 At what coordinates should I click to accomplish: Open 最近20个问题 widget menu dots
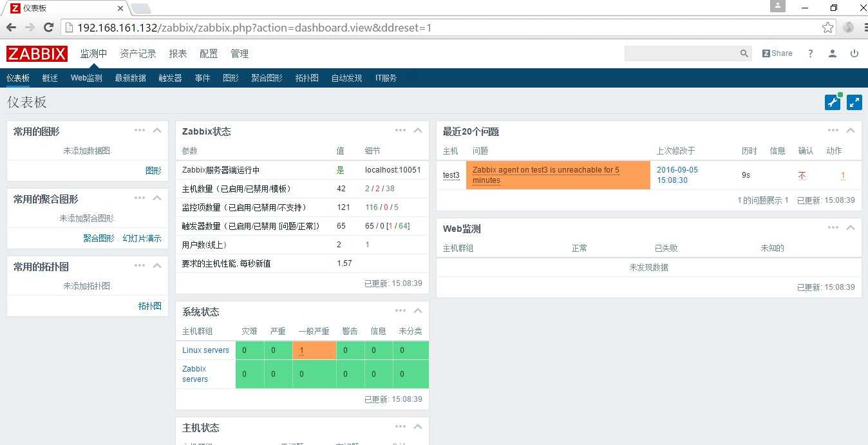pyautogui.click(x=833, y=130)
